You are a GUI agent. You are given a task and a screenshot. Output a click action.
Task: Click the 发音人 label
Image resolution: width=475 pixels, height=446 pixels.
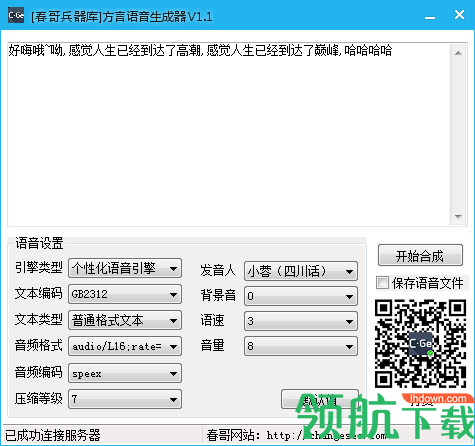(218, 270)
